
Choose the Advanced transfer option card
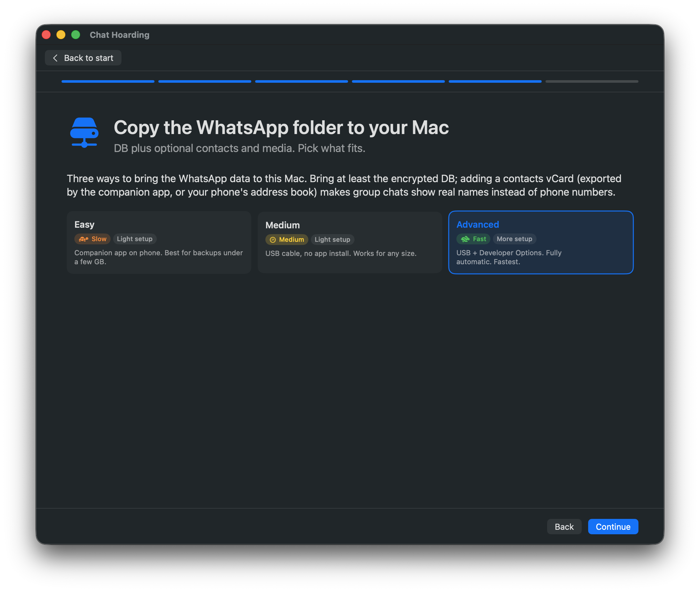click(x=541, y=242)
